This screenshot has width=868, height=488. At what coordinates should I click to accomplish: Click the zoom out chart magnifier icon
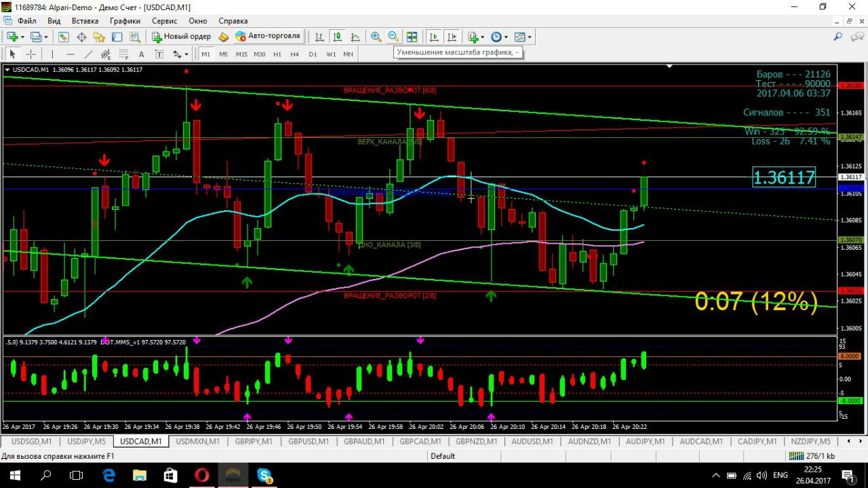(393, 37)
